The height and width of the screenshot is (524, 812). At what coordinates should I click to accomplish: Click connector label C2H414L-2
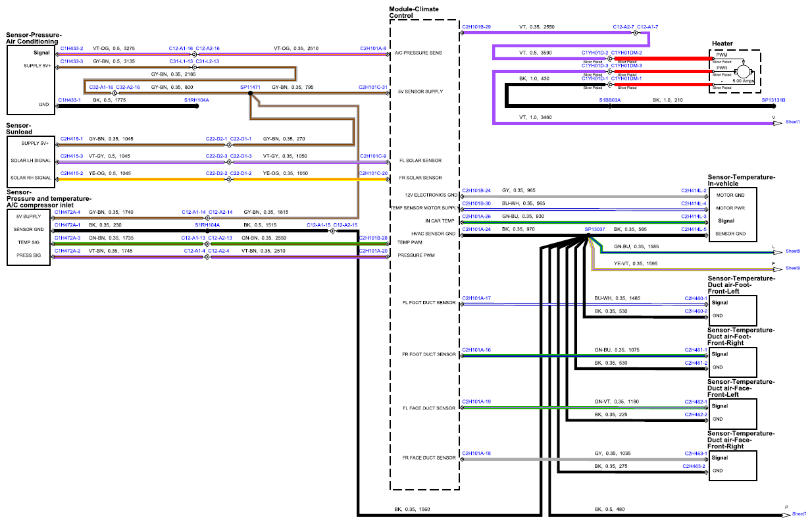pyautogui.click(x=694, y=190)
